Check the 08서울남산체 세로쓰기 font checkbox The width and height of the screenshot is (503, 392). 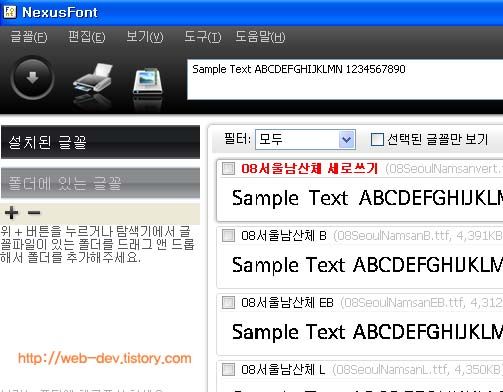coord(228,168)
